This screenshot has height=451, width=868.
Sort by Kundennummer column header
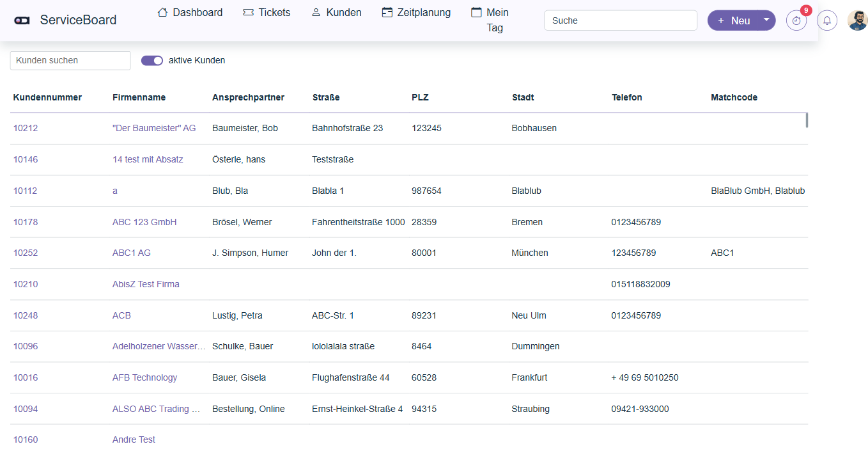coord(47,97)
